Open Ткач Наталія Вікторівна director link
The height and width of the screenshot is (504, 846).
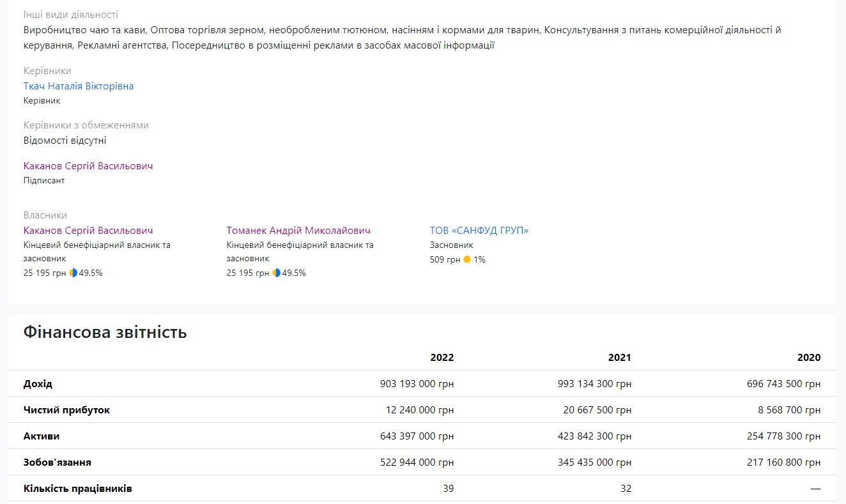click(x=79, y=86)
